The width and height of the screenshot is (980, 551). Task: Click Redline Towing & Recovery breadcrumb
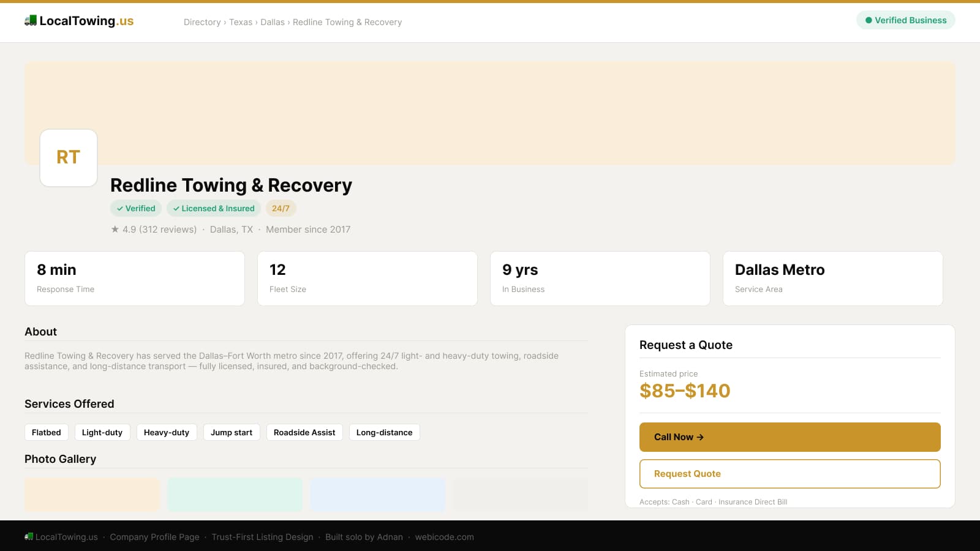click(347, 22)
